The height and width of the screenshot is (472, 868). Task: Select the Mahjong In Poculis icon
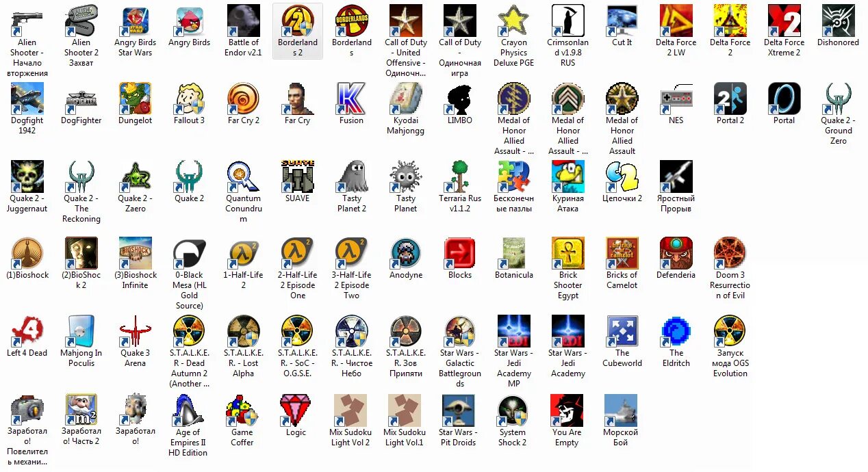coord(81,331)
